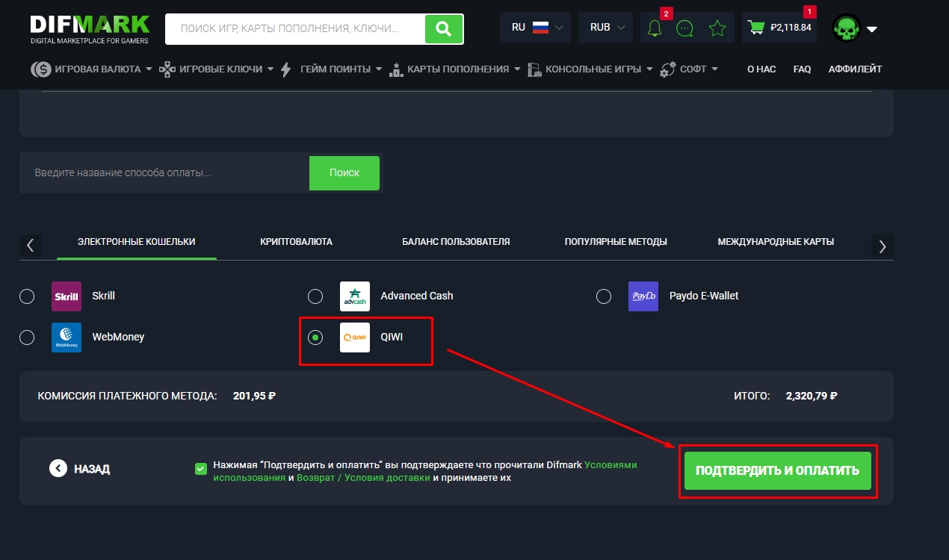The width and height of the screenshot is (949, 560).
Task: Click the WebMoney logo
Action: (67, 337)
